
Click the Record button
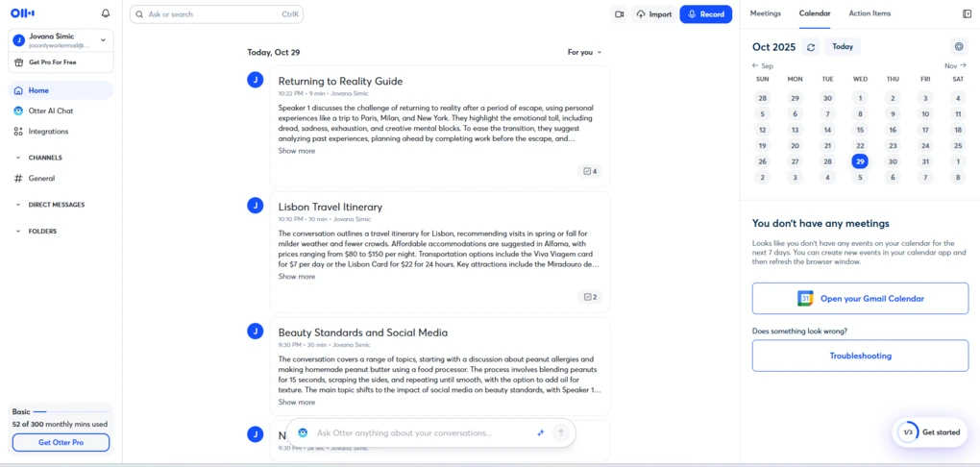pyautogui.click(x=705, y=14)
